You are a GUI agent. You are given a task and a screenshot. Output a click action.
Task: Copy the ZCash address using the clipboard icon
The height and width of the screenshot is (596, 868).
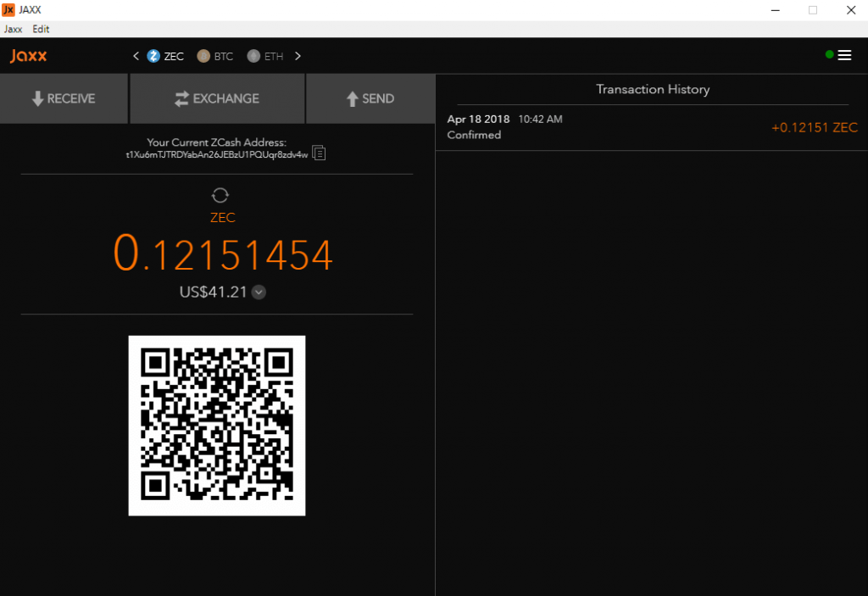tap(319, 153)
